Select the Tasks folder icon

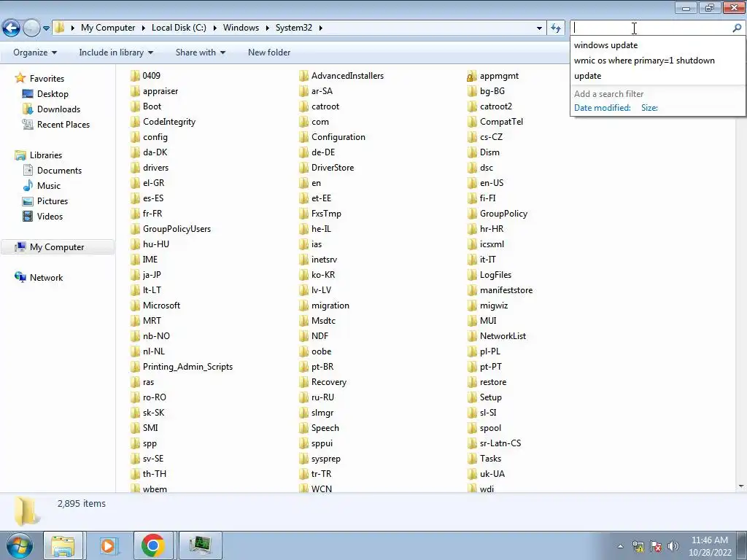(472, 459)
